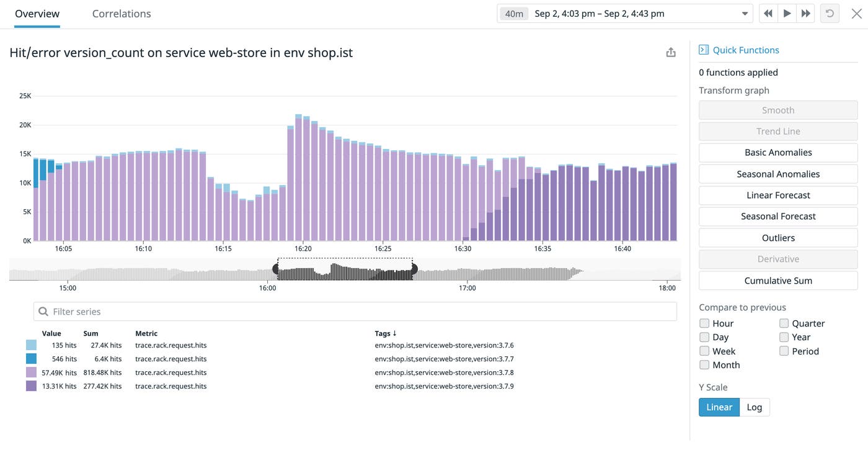The height and width of the screenshot is (450, 868).
Task: Sort by Tags column header
Action: (x=386, y=333)
